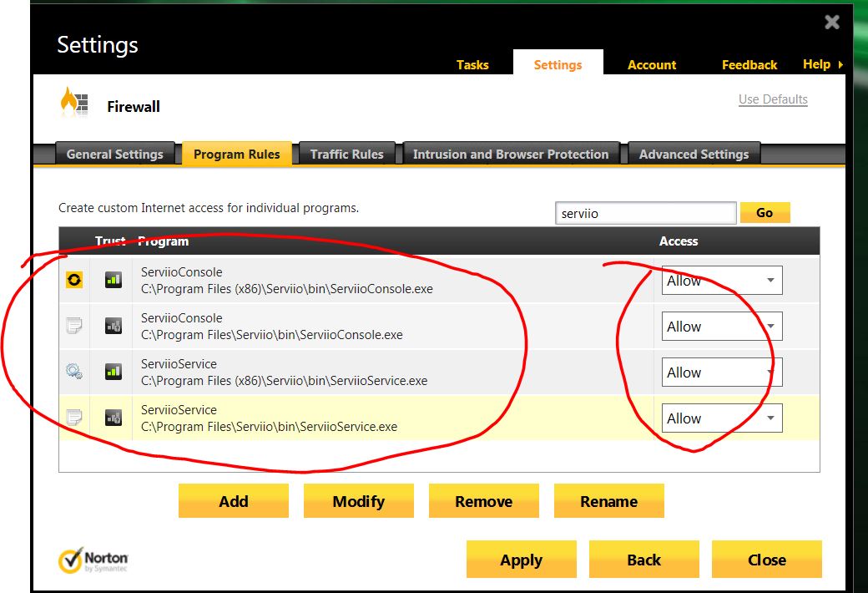
Task: Click the Norton by Symantec logo
Action: click(93, 558)
